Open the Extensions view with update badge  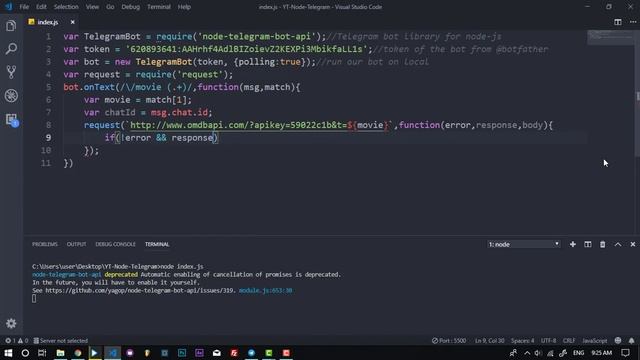(11, 120)
